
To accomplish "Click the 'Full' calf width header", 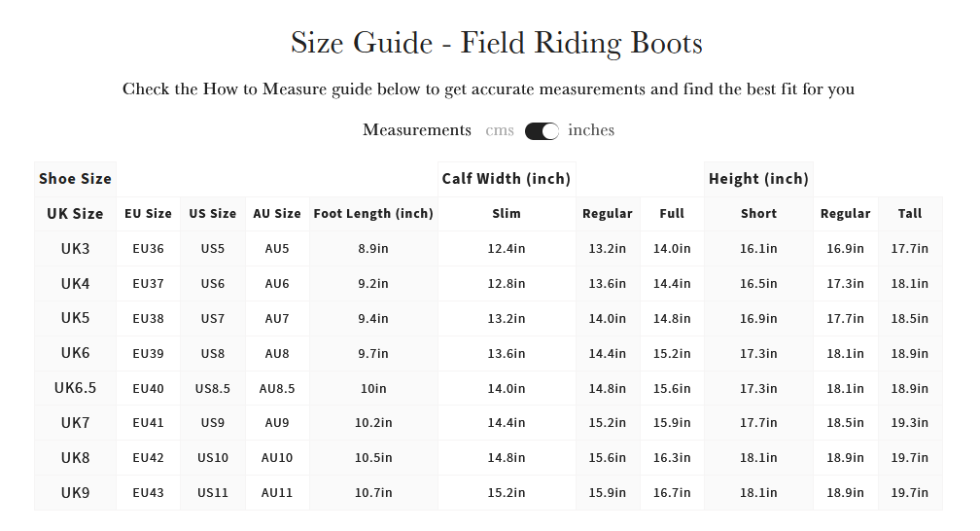I will pos(672,214).
